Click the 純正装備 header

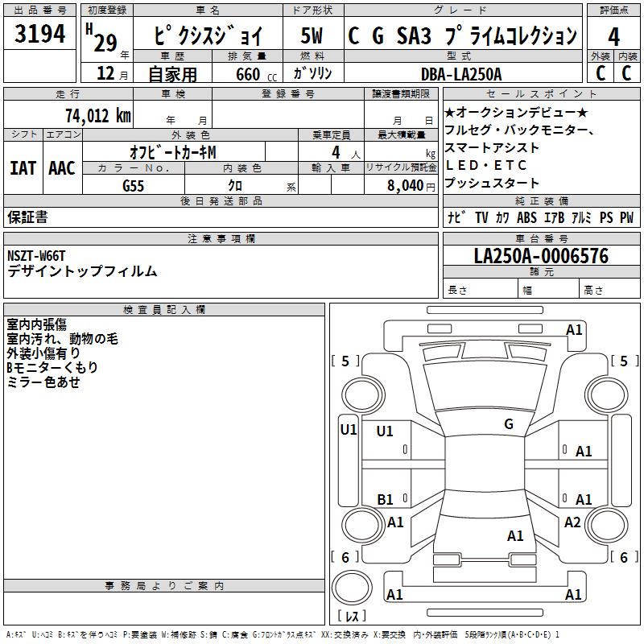tap(541, 200)
